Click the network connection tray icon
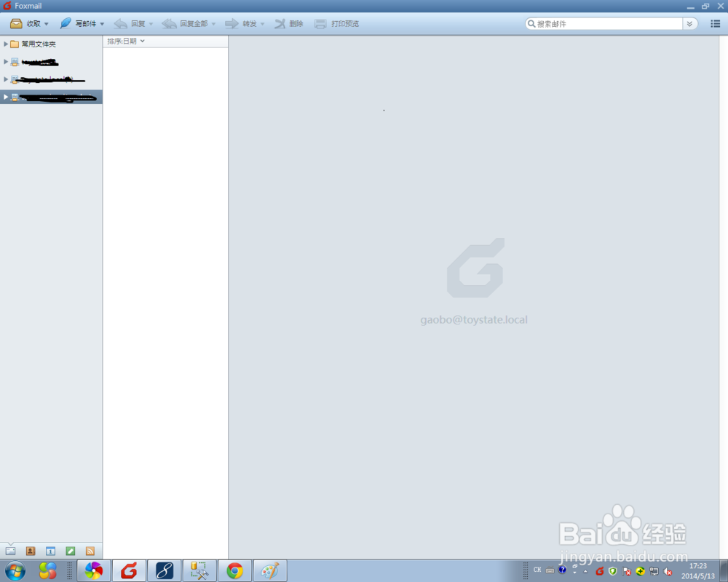This screenshot has width=728, height=582. click(654, 571)
